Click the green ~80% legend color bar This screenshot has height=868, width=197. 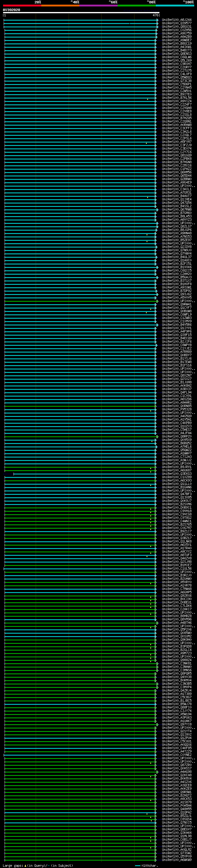point(136,6)
